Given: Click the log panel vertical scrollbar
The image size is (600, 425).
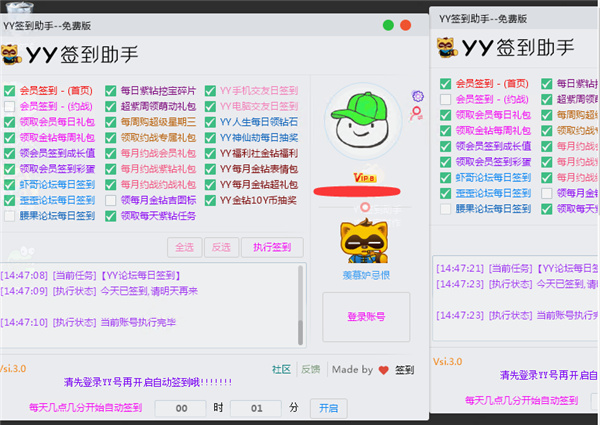Looking at the screenshot, I should click(x=300, y=306).
